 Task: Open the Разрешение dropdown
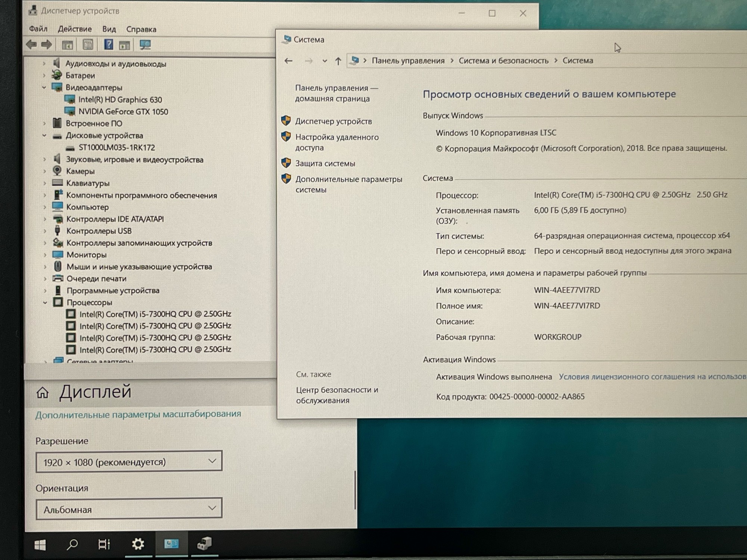coord(129,461)
